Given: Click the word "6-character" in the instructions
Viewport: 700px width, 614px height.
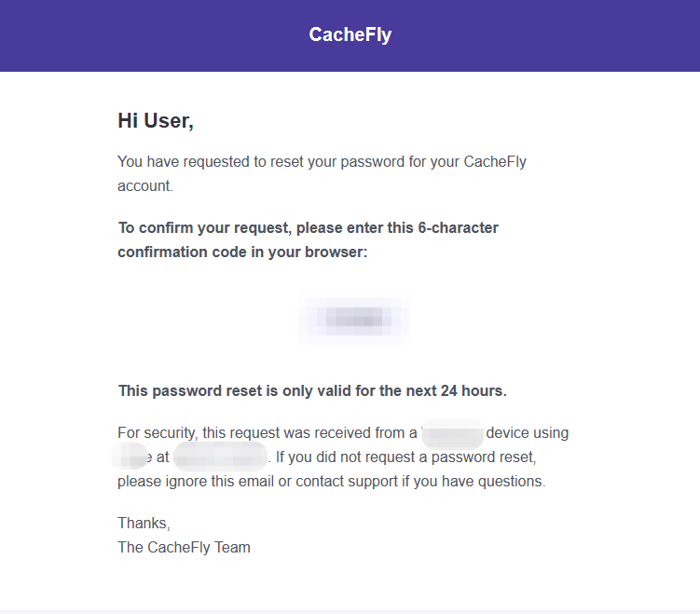Looking at the screenshot, I should click(458, 228).
